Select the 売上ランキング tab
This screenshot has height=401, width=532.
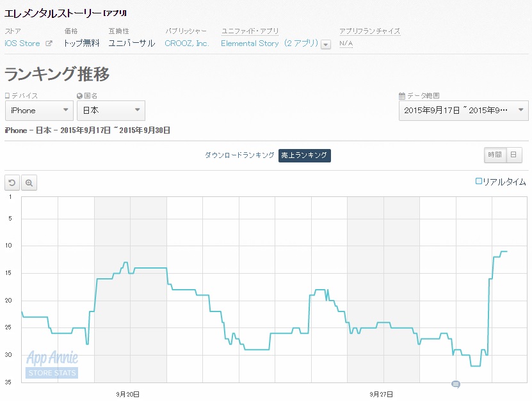(304, 155)
